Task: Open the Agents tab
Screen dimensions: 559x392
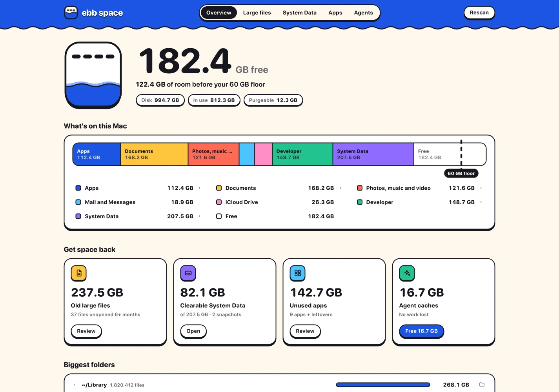Action: click(364, 13)
